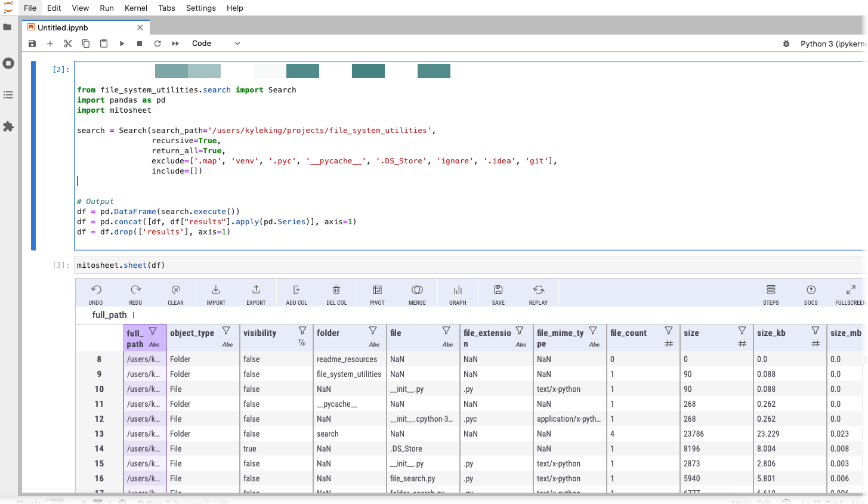Open filter for file_mime_type column
The height and width of the screenshot is (504, 868).
click(593, 330)
